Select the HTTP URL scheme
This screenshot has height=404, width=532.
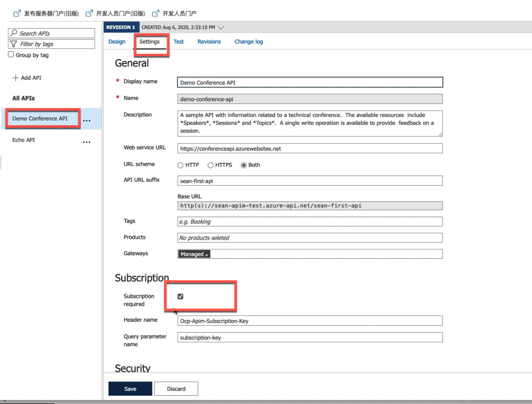pos(180,165)
